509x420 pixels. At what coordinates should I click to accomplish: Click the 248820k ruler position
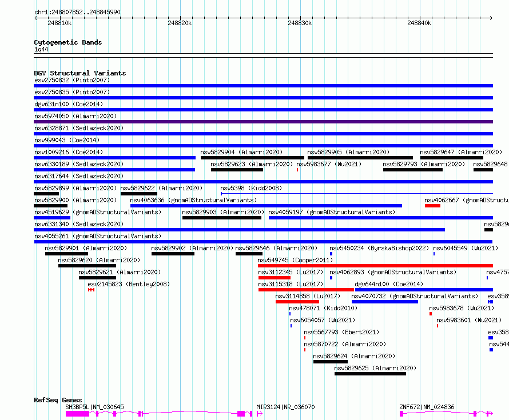[x=180, y=23]
